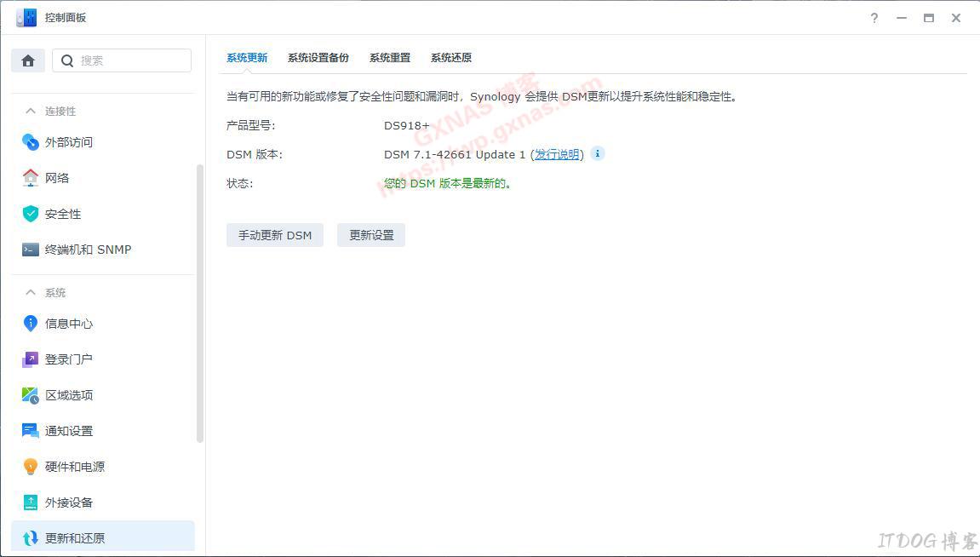Click the DSM 版本 label
This screenshot has height=557, width=980.
255,154
